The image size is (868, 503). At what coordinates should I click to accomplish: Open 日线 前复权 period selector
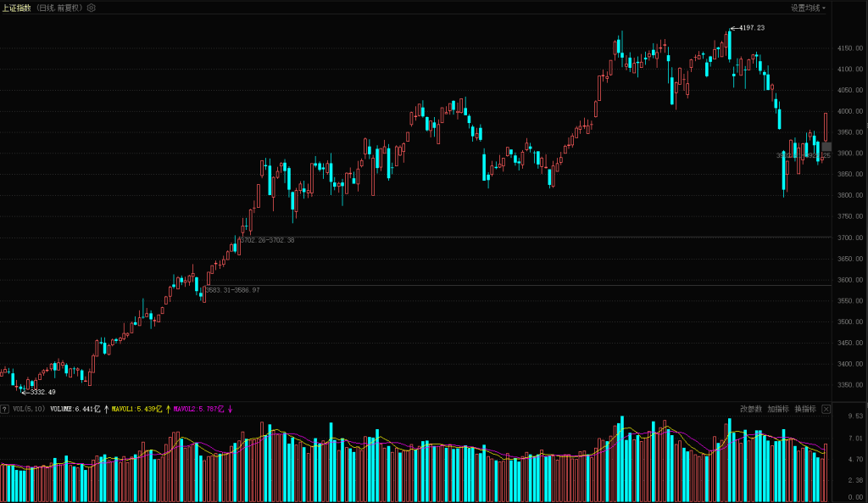tap(59, 8)
